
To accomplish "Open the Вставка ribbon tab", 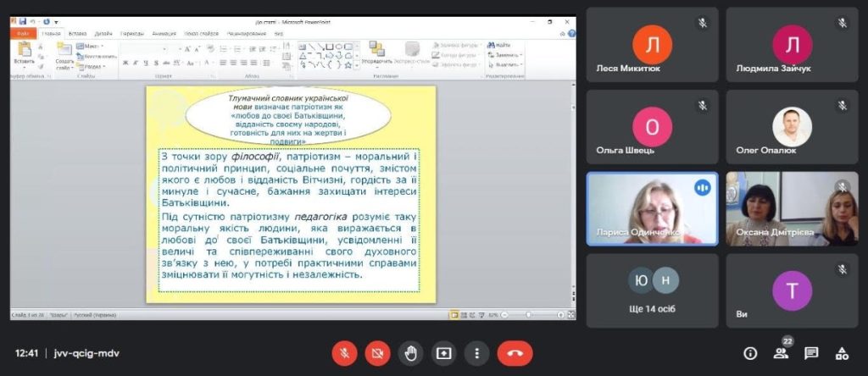I will pyautogui.click(x=78, y=33).
